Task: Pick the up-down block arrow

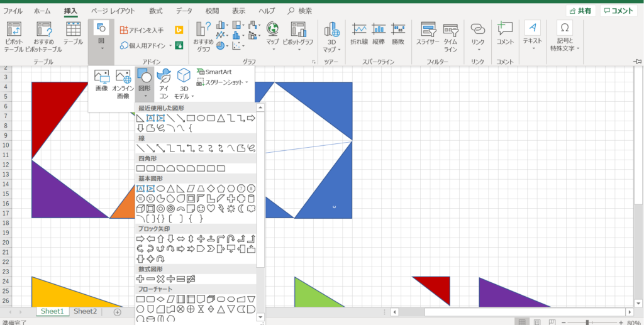Action: coord(191,238)
